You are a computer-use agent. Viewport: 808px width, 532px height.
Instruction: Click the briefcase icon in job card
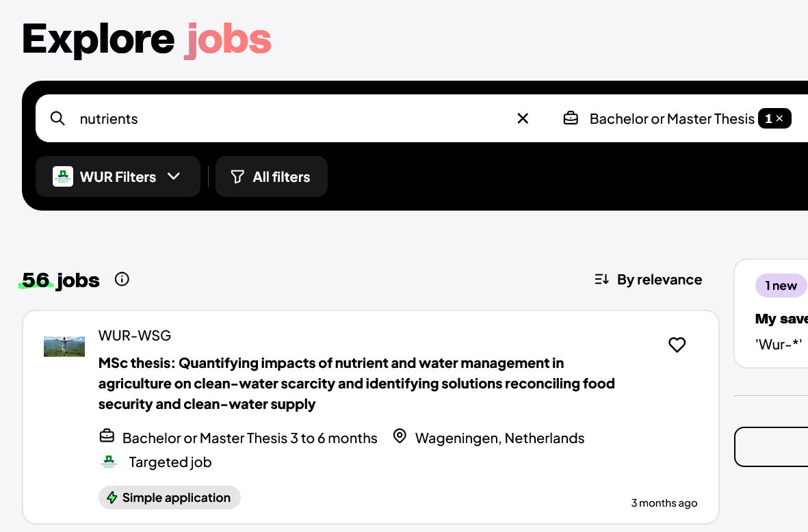point(107,436)
